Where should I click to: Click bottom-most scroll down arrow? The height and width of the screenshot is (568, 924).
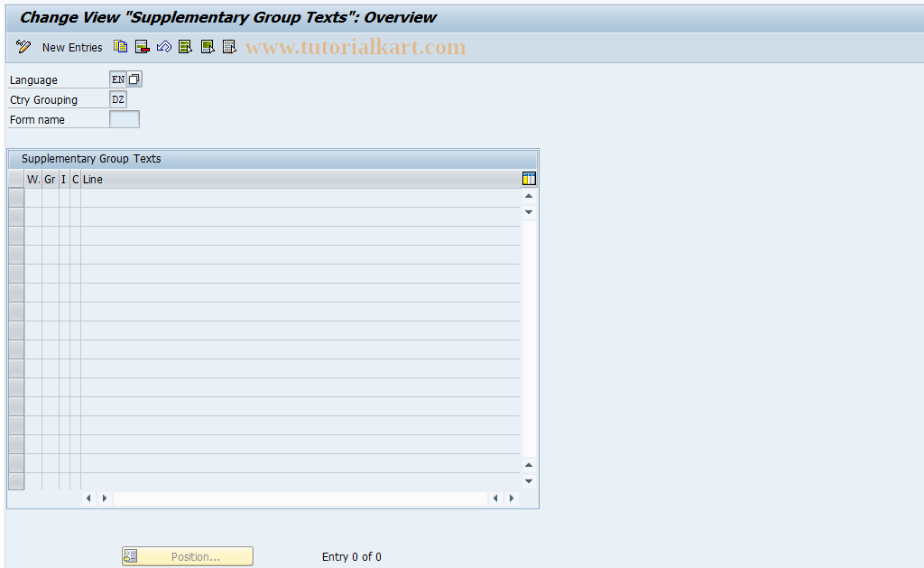click(529, 481)
